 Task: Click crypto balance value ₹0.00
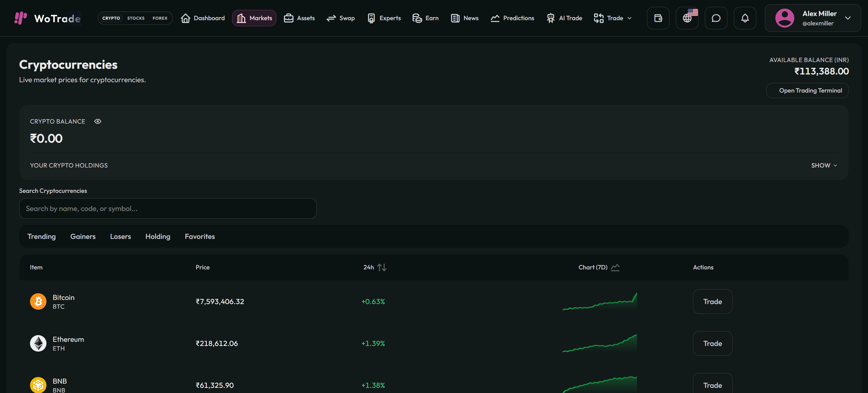point(46,138)
